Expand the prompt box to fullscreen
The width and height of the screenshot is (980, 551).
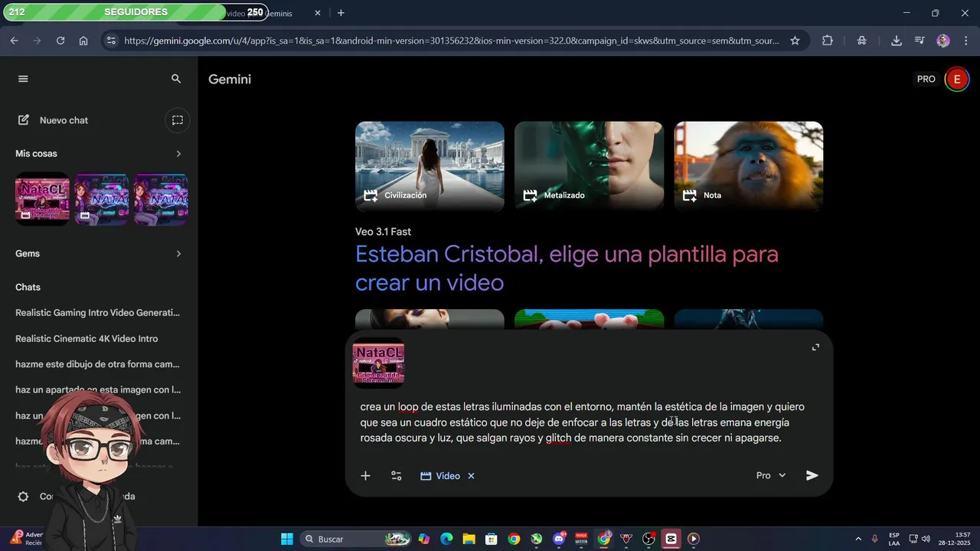[x=815, y=347]
